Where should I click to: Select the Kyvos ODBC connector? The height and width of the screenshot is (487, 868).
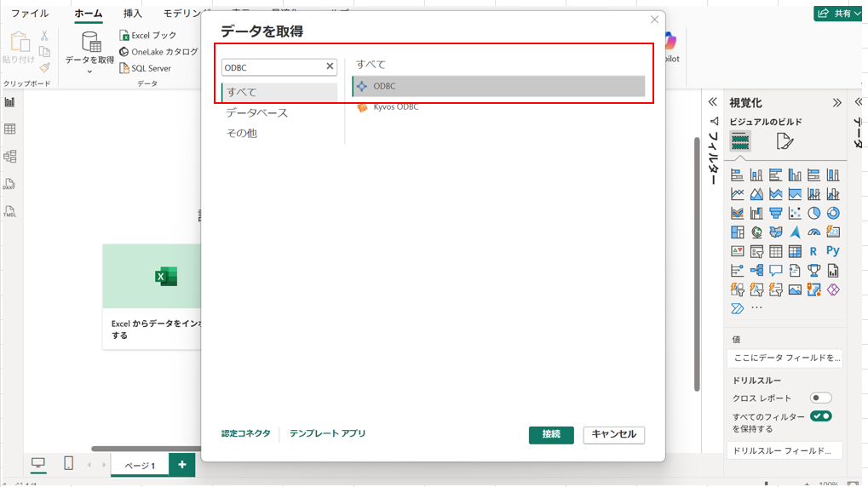point(395,107)
